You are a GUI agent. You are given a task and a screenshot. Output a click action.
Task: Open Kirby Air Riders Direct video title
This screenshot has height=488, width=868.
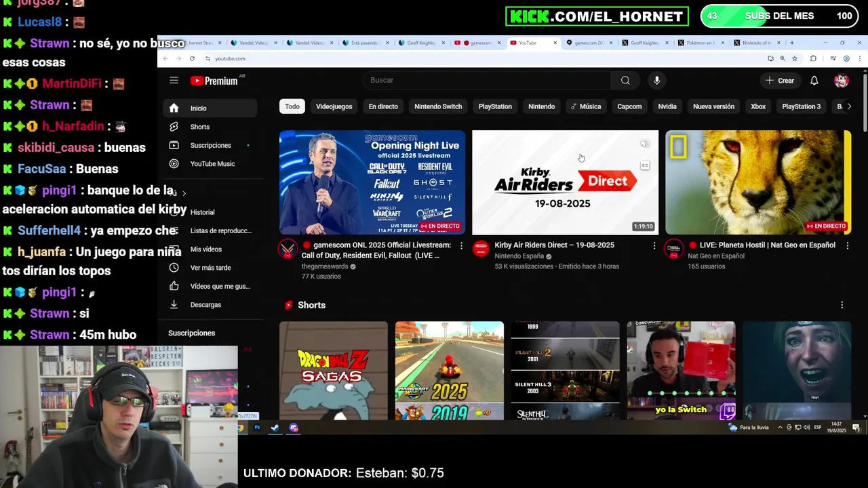click(x=554, y=245)
